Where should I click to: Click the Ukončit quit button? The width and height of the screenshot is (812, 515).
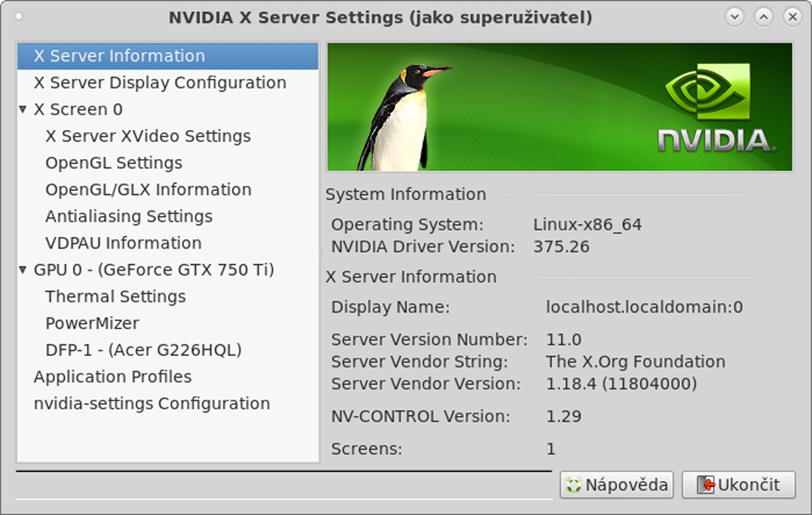click(738, 485)
